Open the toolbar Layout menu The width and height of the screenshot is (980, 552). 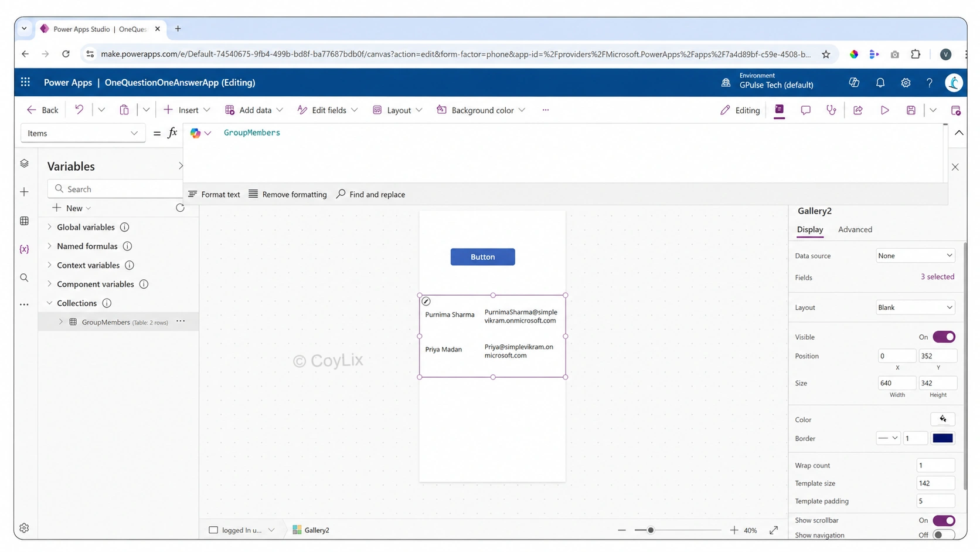(397, 110)
